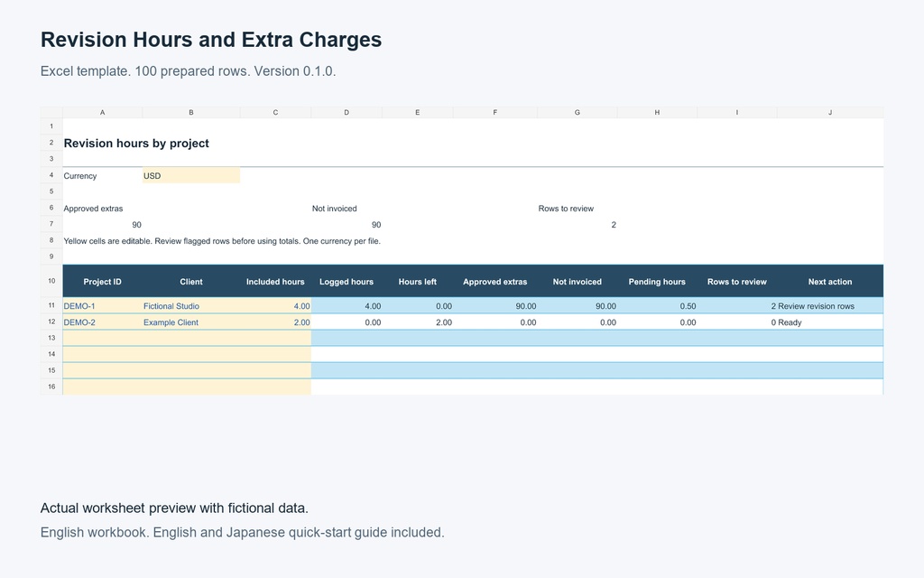
Task: Click the "Included hours" table header
Action: click(275, 282)
